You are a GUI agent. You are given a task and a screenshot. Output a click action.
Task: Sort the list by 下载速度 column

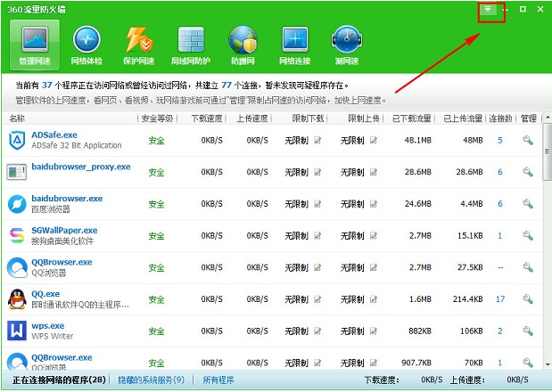pyautogui.click(x=206, y=118)
